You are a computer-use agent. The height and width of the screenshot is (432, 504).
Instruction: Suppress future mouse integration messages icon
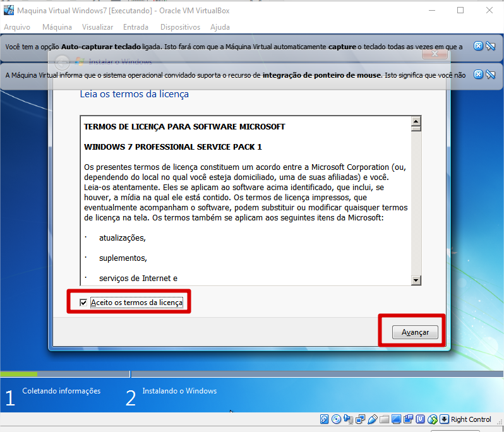(x=491, y=75)
